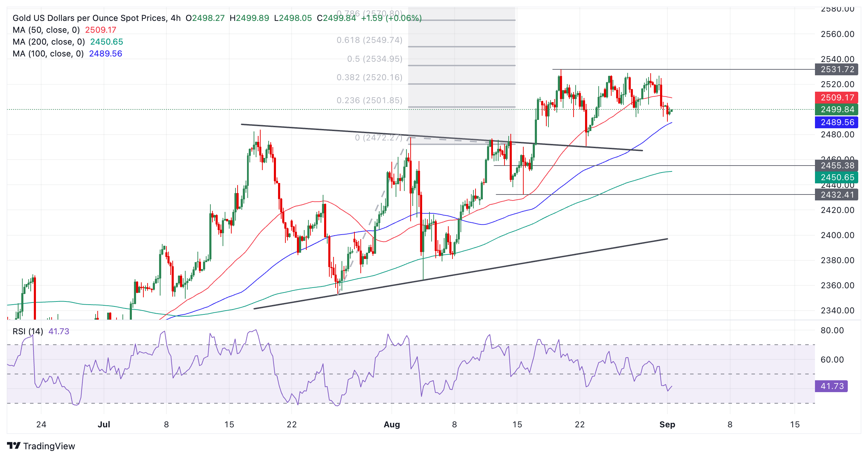Click the 2531.72 horizontal line price tag
The height and width of the screenshot is (458, 868).
coord(836,69)
